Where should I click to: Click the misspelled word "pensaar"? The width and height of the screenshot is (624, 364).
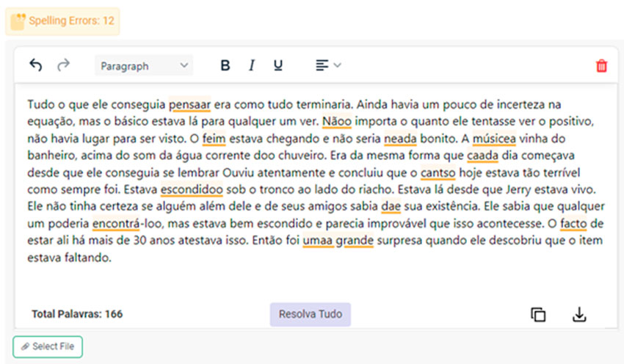point(189,104)
